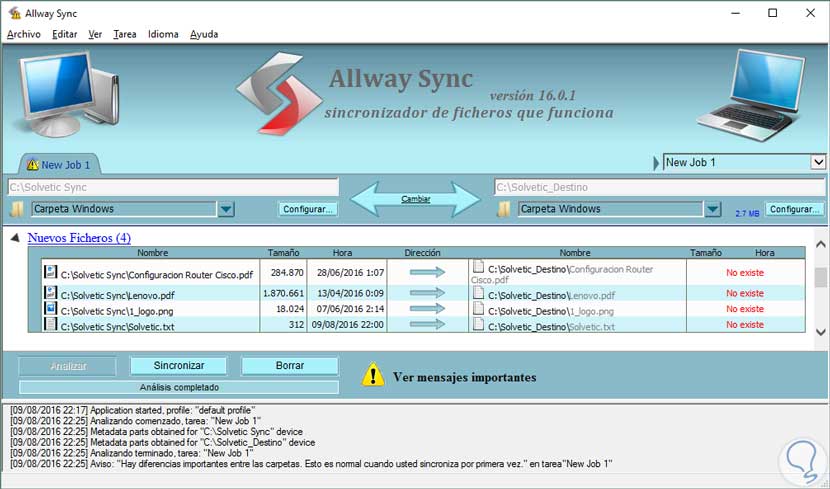This screenshot has height=489, width=830.
Task: Open the Tarea menu
Action: pyautogui.click(x=125, y=34)
